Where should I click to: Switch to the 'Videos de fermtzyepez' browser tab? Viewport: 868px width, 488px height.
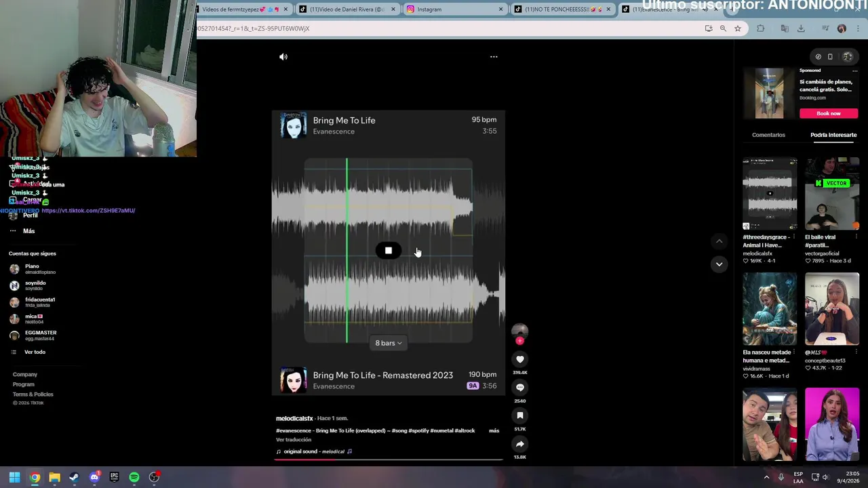237,9
